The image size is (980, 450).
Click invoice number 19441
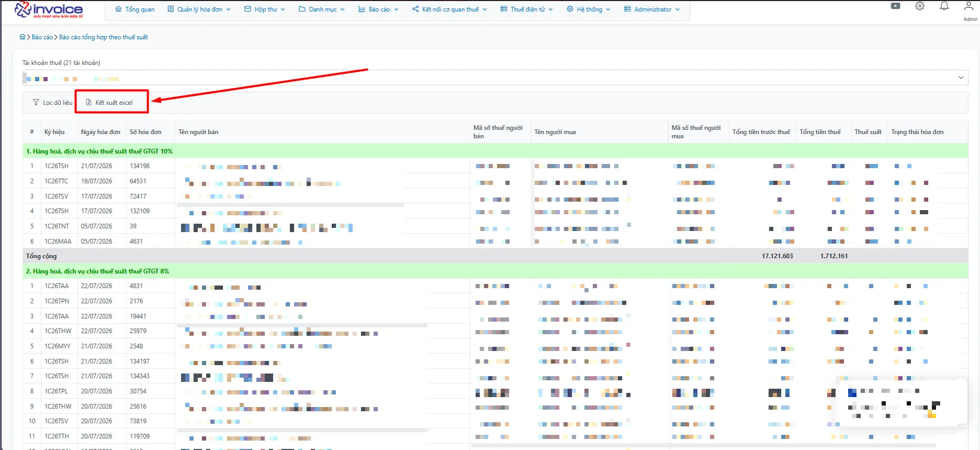click(138, 316)
